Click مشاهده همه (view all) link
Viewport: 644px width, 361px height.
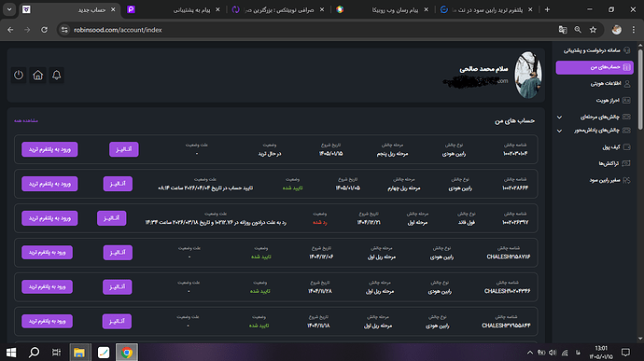tap(26, 120)
